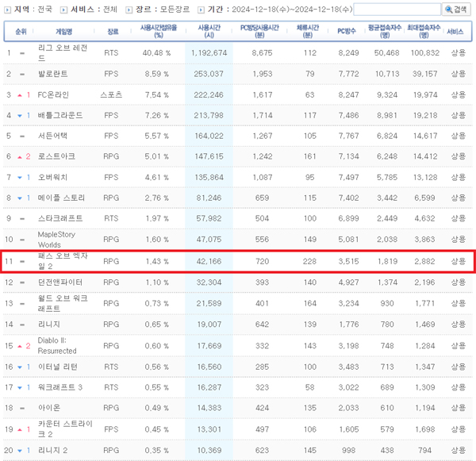Click the search text input field
476x461 pixels.
[397, 10]
